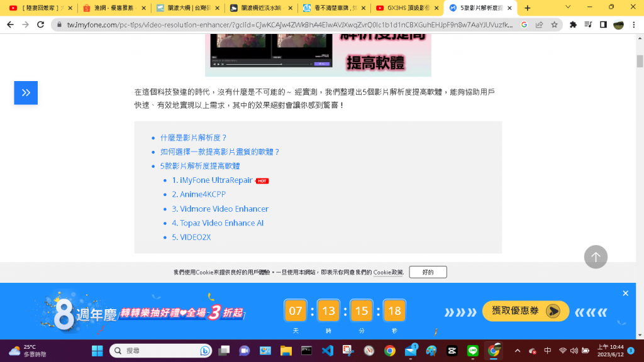
Task: Open the volume speaker tray icon
Action: 574,351
